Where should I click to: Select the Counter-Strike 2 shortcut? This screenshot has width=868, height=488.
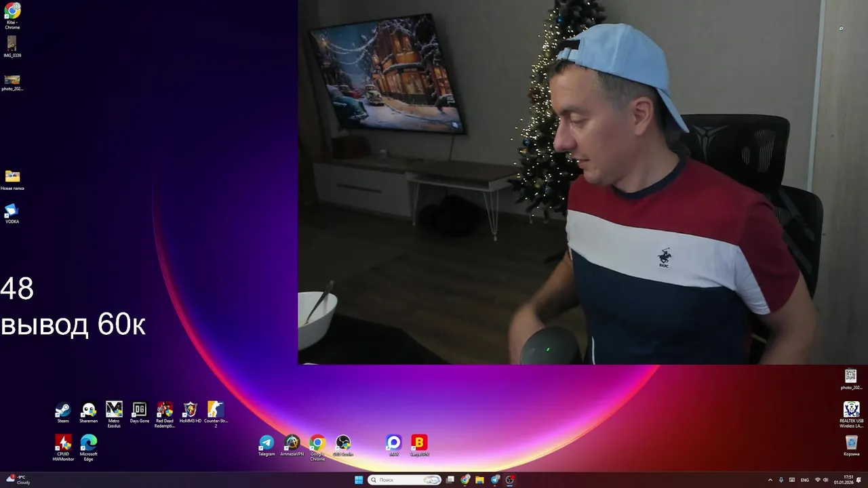click(216, 415)
